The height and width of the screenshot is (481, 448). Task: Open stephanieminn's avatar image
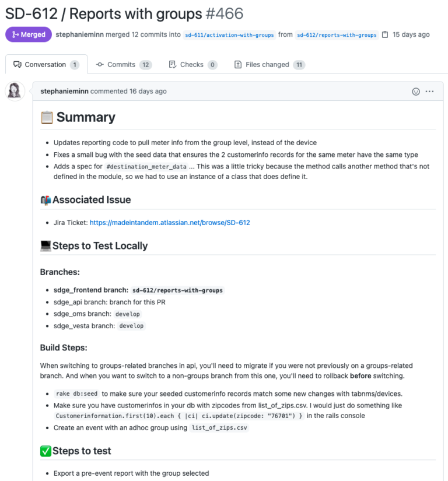(x=15, y=91)
